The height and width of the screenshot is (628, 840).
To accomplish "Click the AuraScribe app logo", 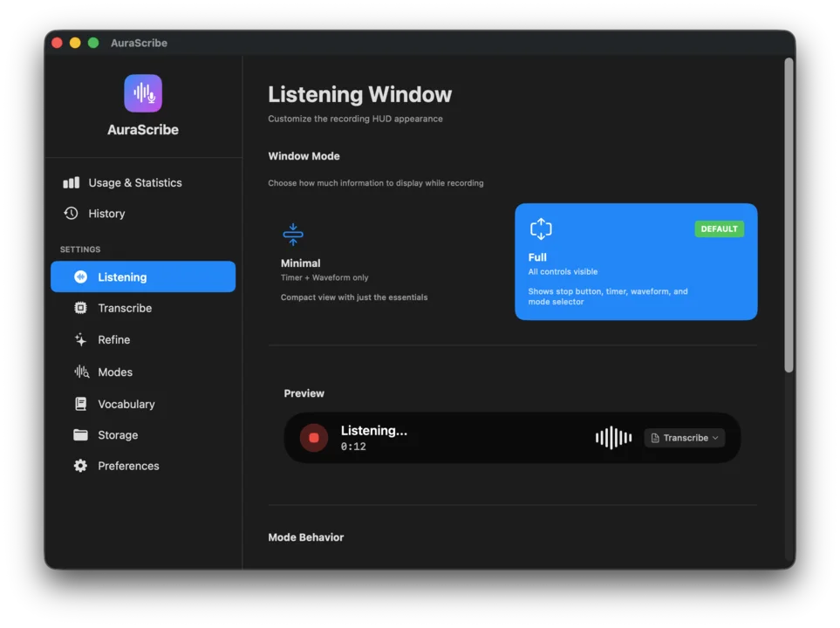I will pos(142,92).
